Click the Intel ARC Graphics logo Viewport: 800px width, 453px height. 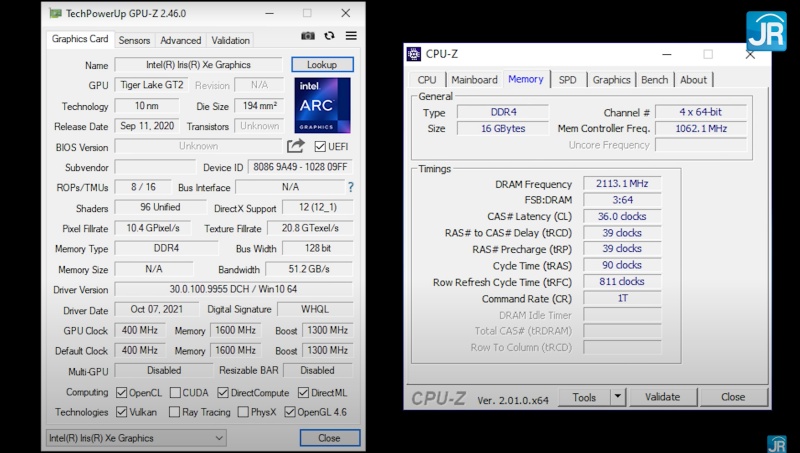coord(322,106)
